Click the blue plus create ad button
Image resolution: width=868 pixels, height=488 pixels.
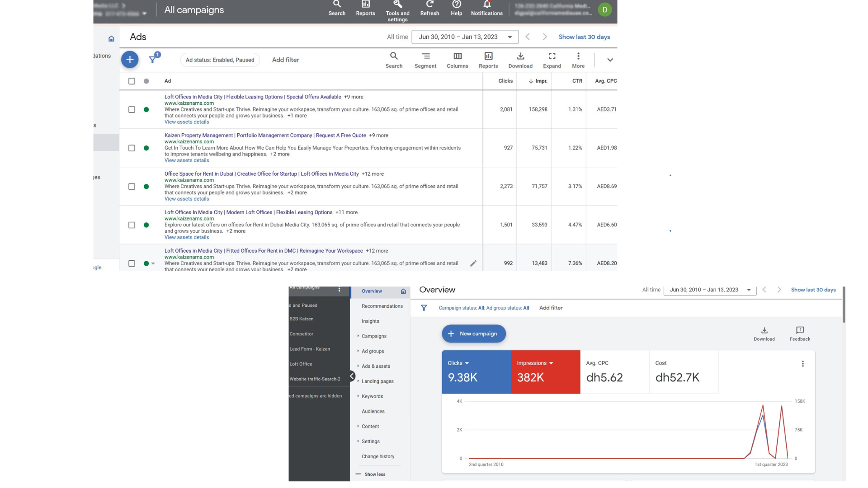click(x=130, y=60)
